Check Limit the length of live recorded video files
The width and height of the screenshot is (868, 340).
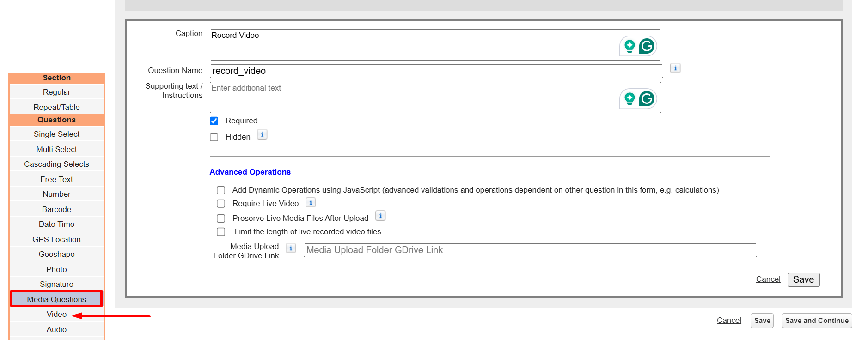coord(221,232)
